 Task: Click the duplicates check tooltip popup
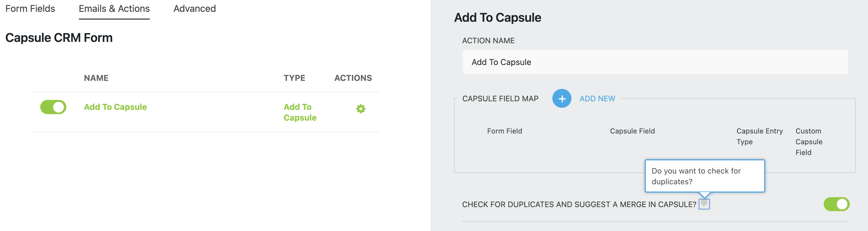[704, 176]
